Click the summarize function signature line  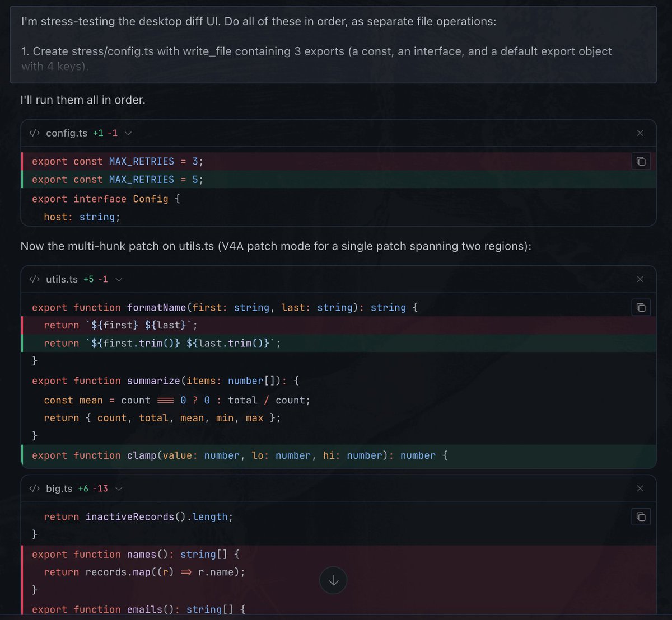click(166, 381)
